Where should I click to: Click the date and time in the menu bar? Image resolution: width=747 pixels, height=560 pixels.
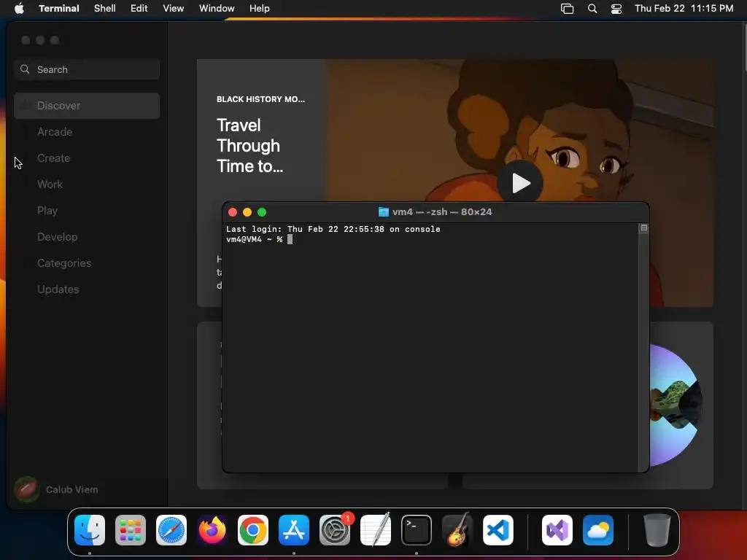(684, 8)
